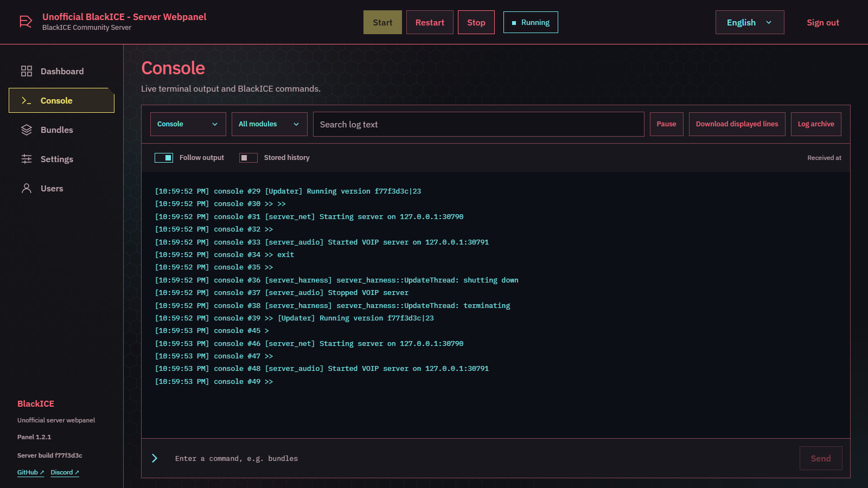
Task: Open the Log archive
Action: [816, 124]
